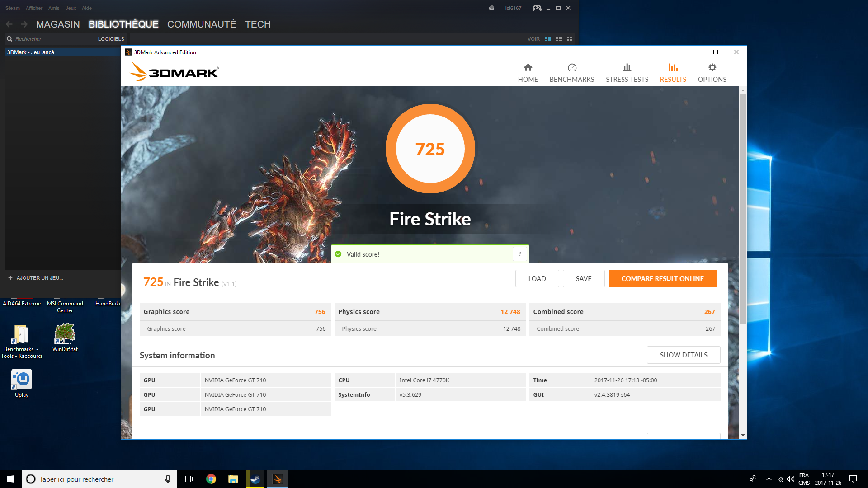Open WinDirStat desktop icon

(x=65, y=338)
